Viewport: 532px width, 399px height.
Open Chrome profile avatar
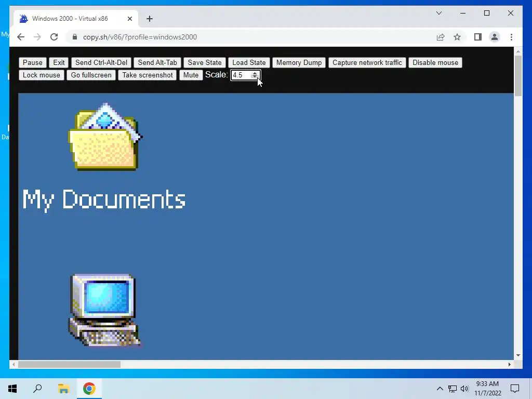coord(495,37)
